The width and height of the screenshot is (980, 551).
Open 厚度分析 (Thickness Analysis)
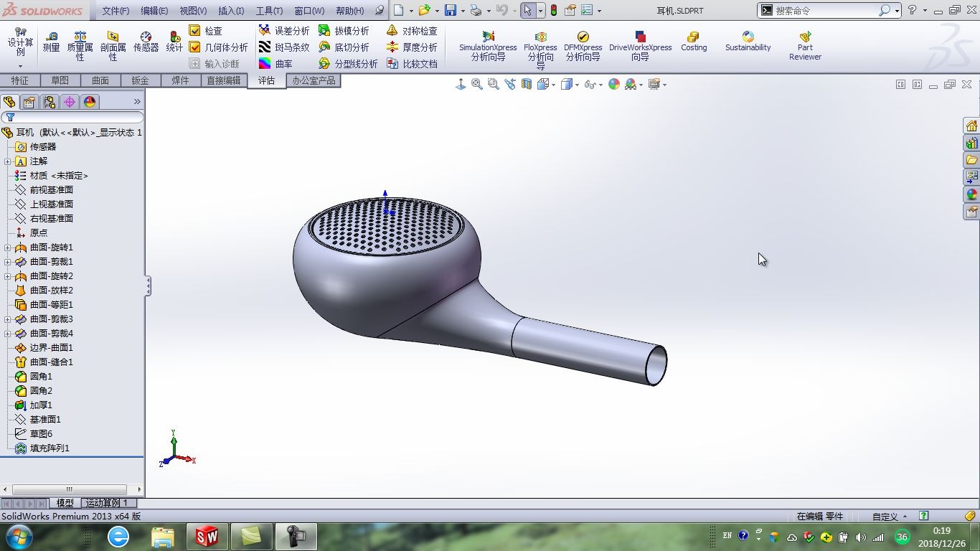coord(416,47)
